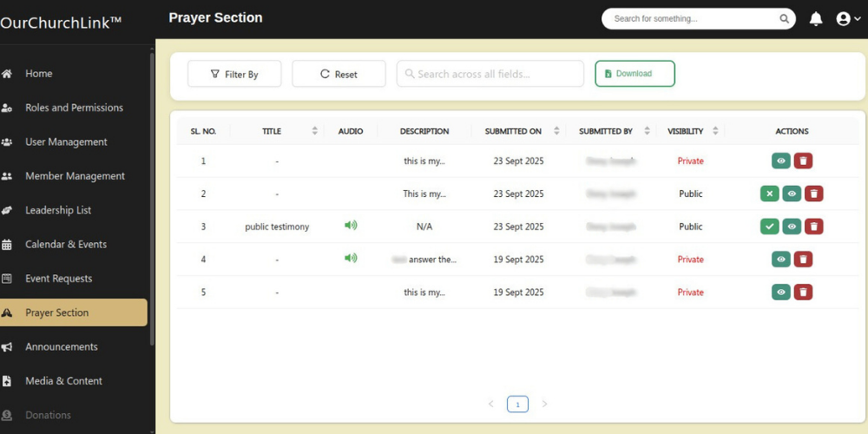The image size is (868, 434).
Task: Sort table by Submitted On column
Action: tap(556, 131)
